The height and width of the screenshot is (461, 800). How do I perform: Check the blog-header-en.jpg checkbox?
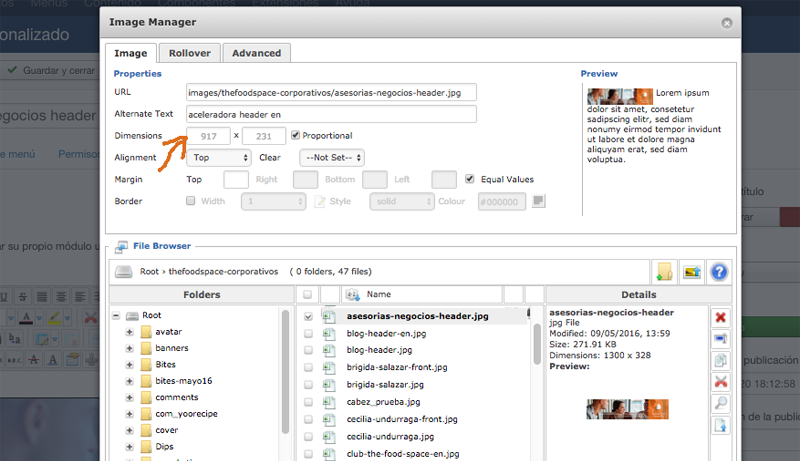tap(308, 334)
